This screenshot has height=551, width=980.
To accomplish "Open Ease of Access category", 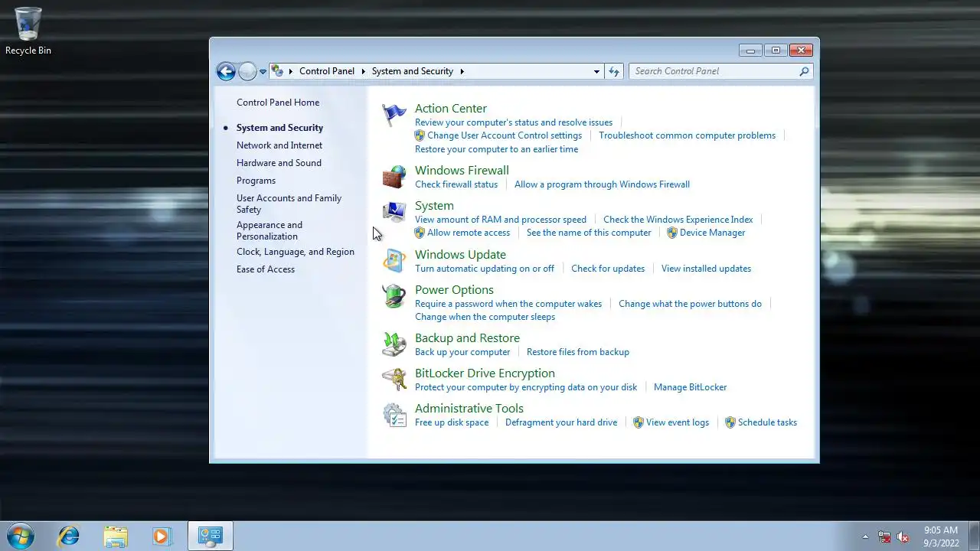I will coord(266,269).
